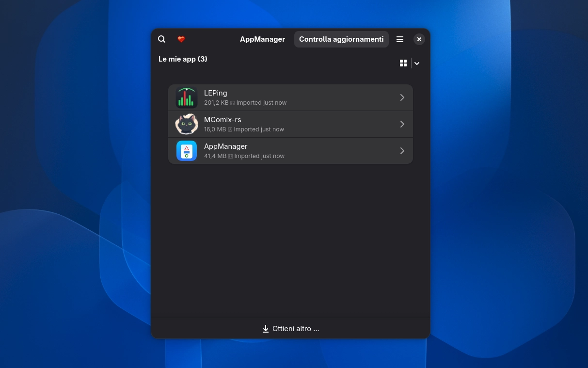This screenshot has height=368, width=588.
Task: Click the small import icon in AppManager row
Action: point(231,156)
